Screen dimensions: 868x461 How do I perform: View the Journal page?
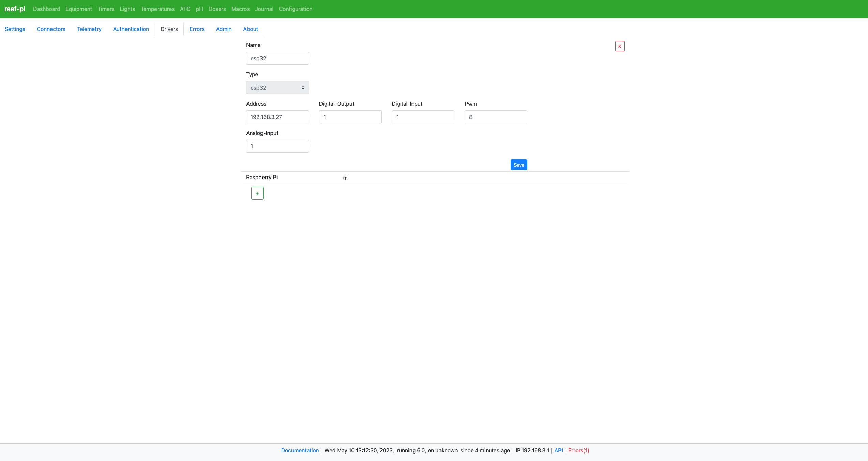[x=264, y=9]
